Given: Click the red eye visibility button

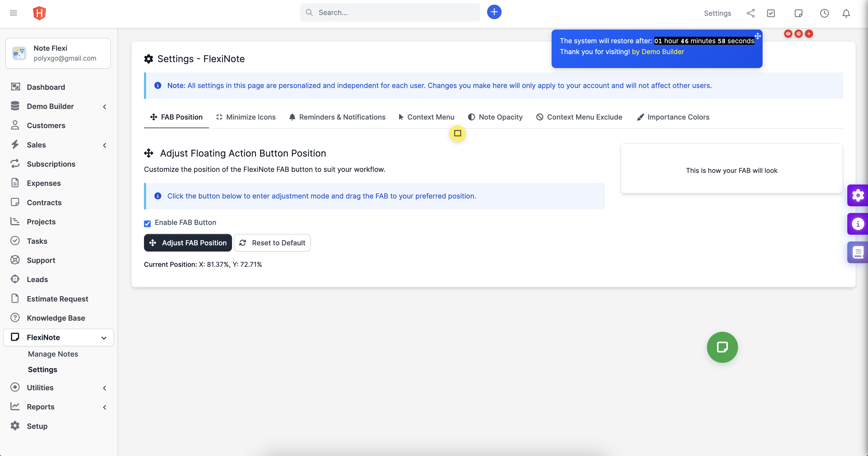Looking at the screenshot, I should coord(788,34).
